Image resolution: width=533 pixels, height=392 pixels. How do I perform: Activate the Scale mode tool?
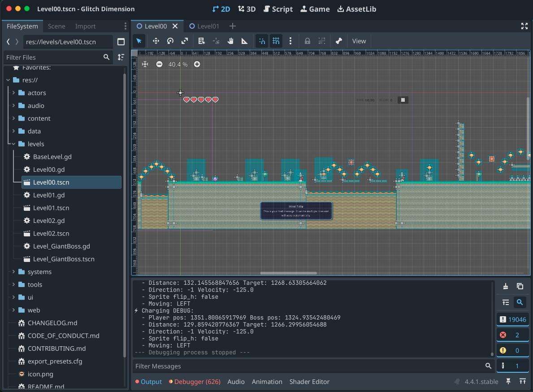coord(185,41)
